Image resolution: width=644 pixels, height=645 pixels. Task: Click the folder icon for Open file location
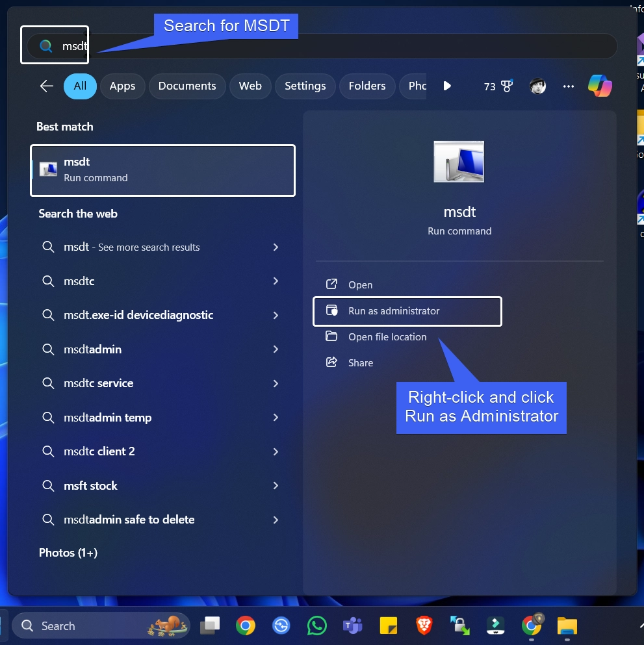pyautogui.click(x=331, y=336)
